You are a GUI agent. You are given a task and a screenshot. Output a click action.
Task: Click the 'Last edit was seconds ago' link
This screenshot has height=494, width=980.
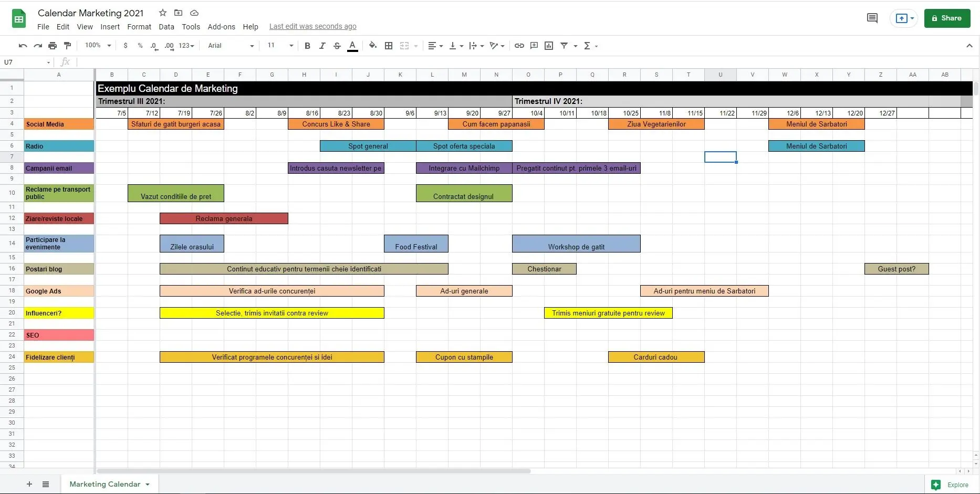312,26
